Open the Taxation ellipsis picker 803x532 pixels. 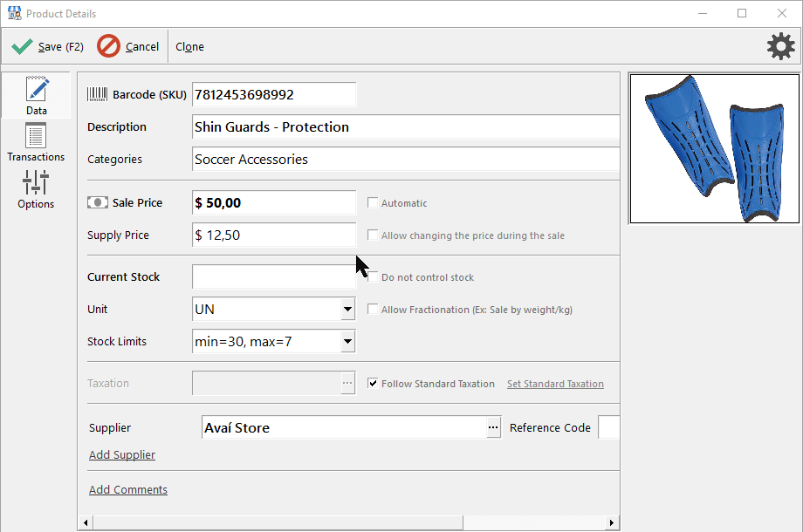(x=347, y=383)
